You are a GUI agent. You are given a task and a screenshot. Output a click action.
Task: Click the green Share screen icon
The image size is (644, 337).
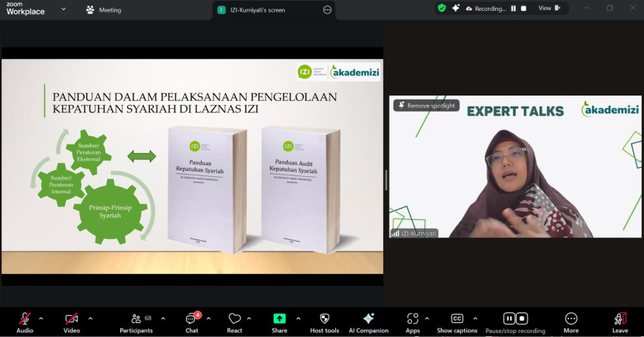[279, 319]
